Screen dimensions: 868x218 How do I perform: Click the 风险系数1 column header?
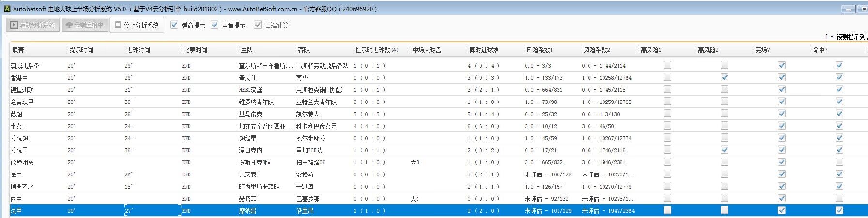tap(539, 50)
